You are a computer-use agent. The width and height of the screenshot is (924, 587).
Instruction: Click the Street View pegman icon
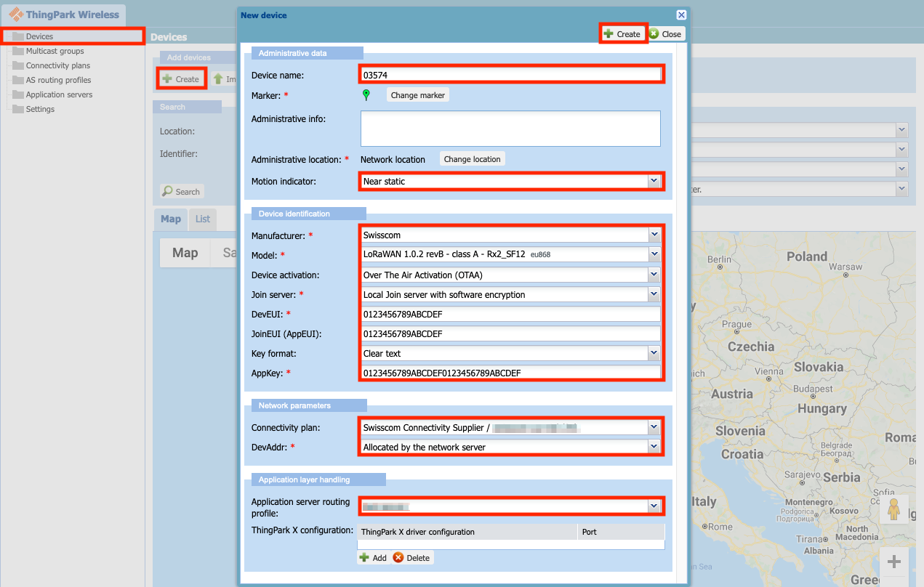pos(893,509)
